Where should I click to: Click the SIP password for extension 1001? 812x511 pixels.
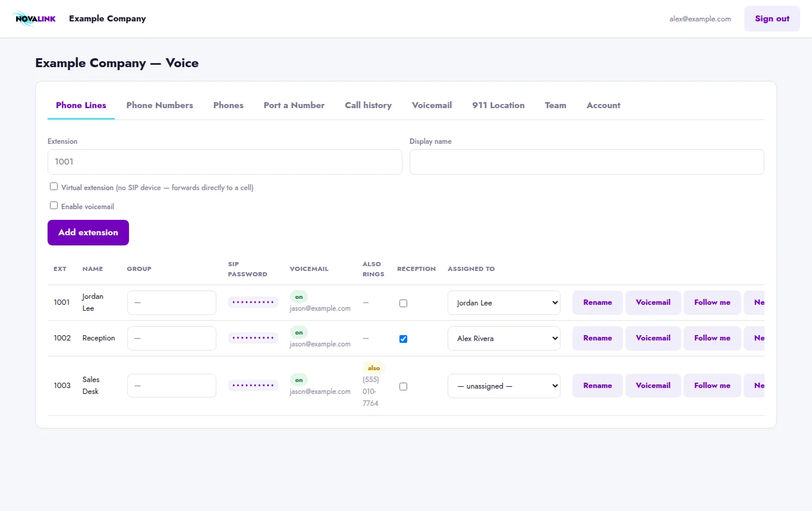click(x=253, y=302)
